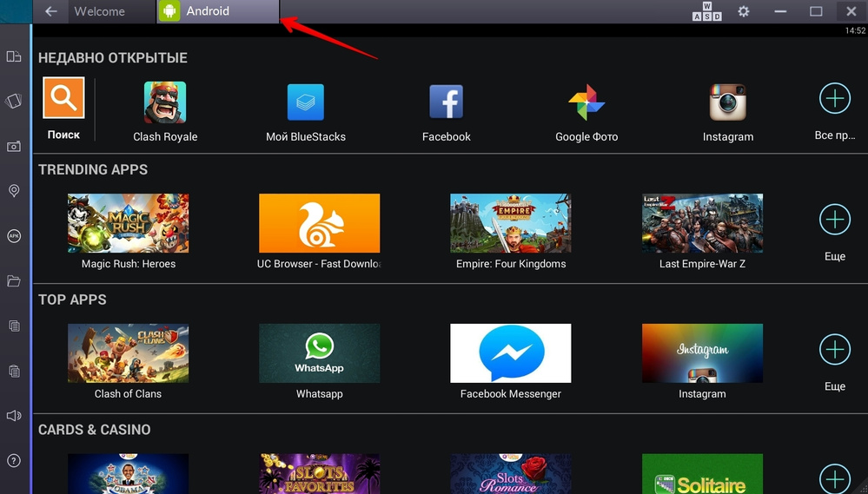
Task: Click the copy sidebar icon
Action: click(15, 326)
